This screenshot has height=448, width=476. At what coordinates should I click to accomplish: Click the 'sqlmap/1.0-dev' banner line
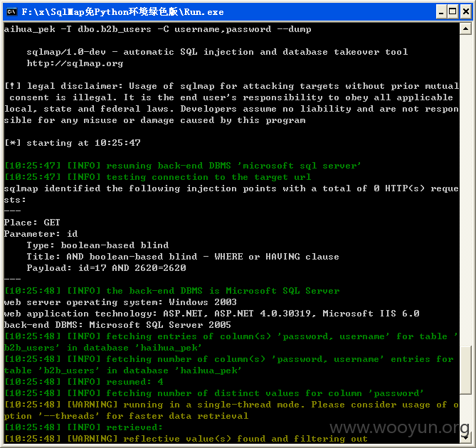pos(217,52)
